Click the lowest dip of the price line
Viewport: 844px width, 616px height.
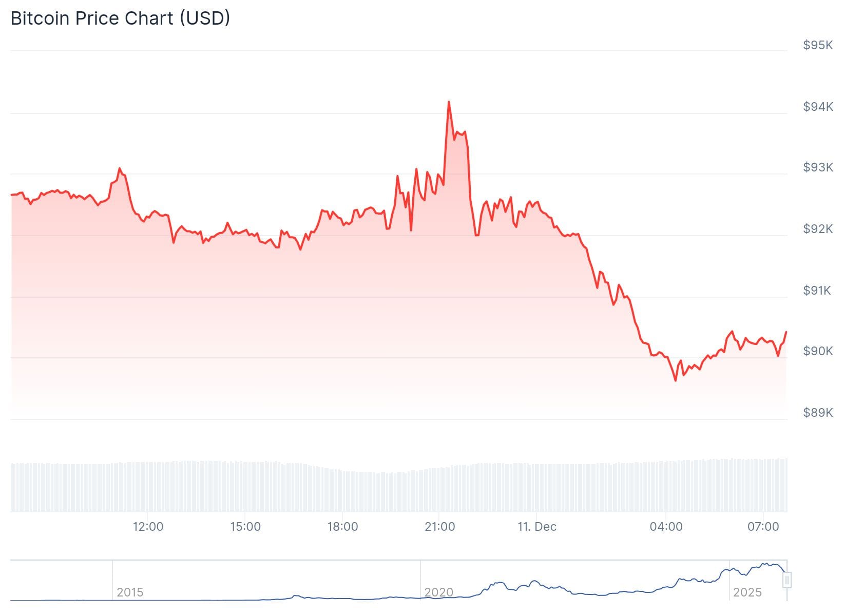click(x=675, y=380)
